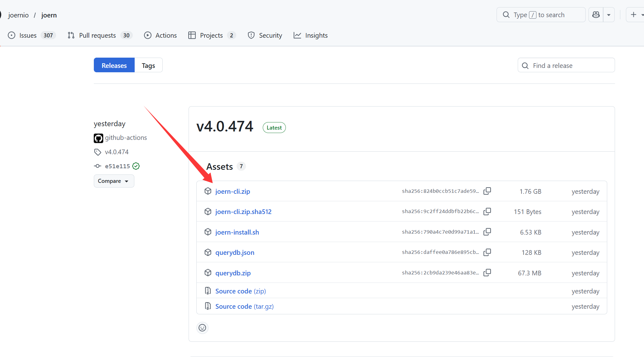This screenshot has height=357, width=644.
Task: Copy sha256 hash of querydb.zip
Action: tap(487, 273)
